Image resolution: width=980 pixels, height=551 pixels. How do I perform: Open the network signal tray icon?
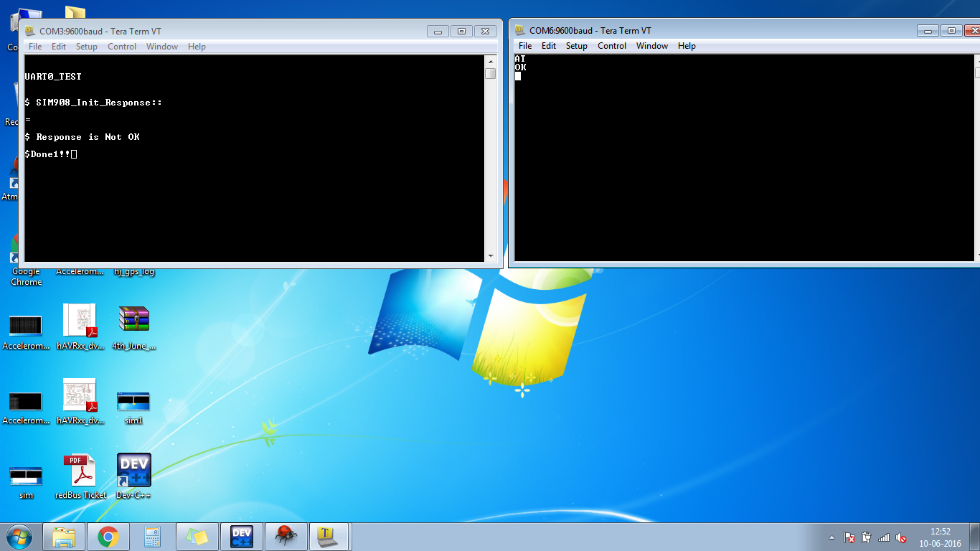tap(884, 537)
